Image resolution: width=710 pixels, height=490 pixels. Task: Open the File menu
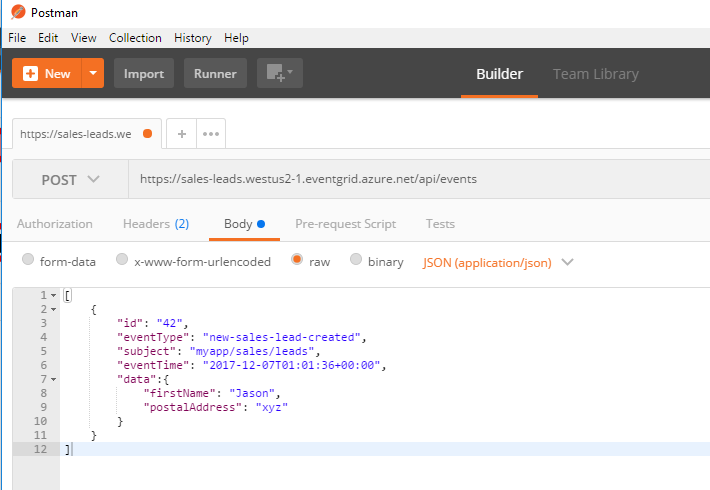17,38
